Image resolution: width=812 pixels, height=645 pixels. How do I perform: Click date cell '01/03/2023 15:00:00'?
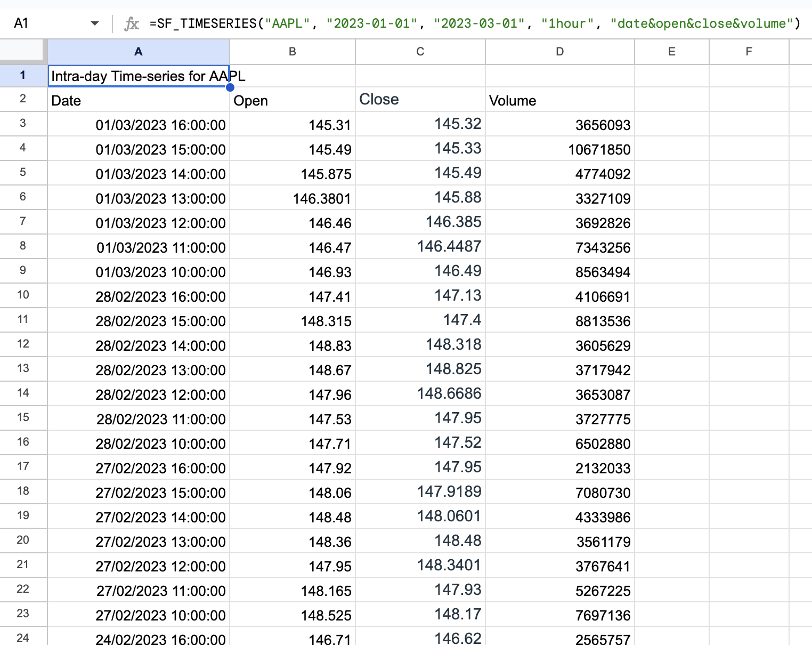point(139,149)
